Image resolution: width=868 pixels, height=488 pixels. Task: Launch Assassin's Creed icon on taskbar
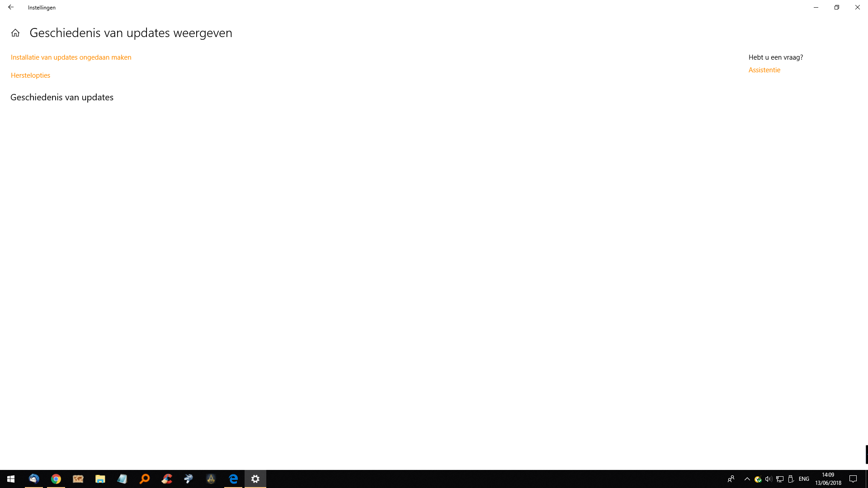[x=211, y=479]
